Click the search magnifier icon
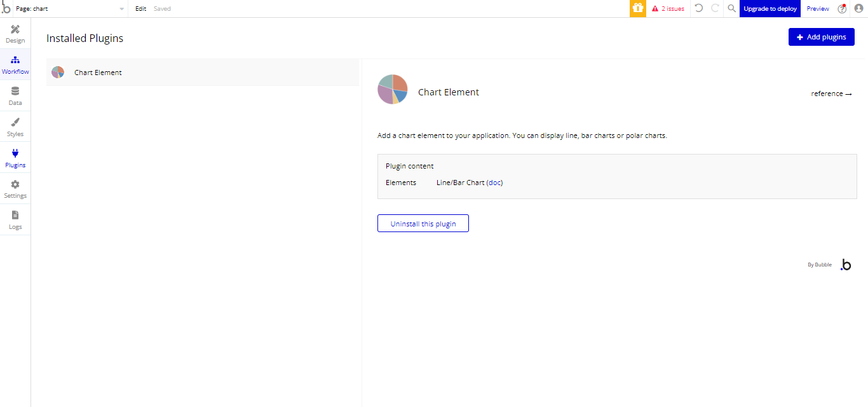Screen dimensions: 868x407 (731, 9)
